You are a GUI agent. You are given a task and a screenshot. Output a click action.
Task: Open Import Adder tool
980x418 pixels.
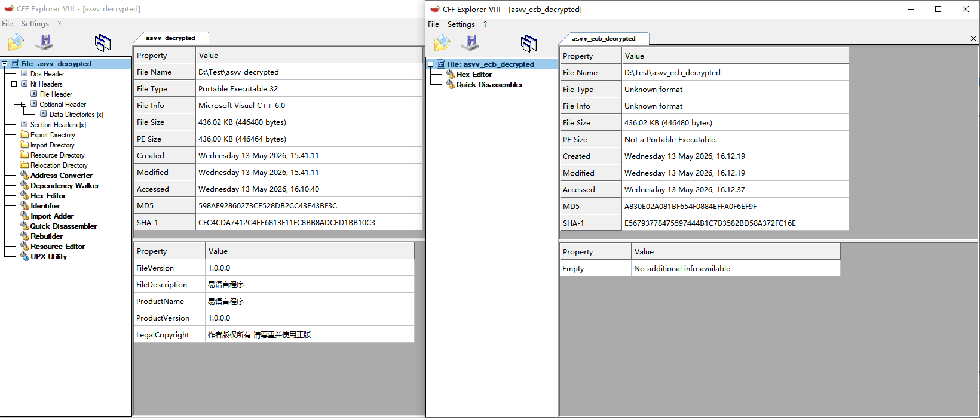(52, 216)
